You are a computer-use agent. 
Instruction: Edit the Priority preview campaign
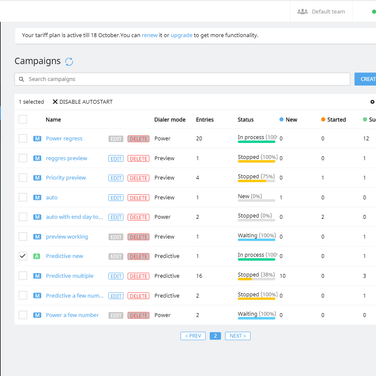coord(116,178)
